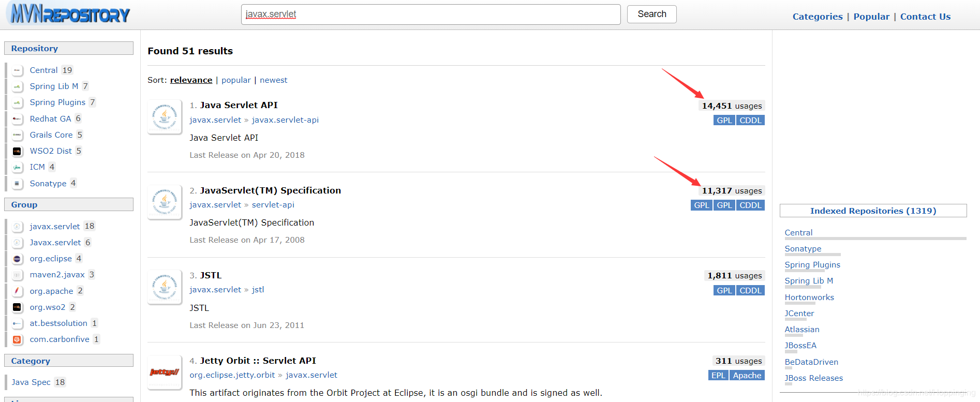This screenshot has height=402, width=980.
Task: Filter by maven2.javax group
Action: [57, 275]
